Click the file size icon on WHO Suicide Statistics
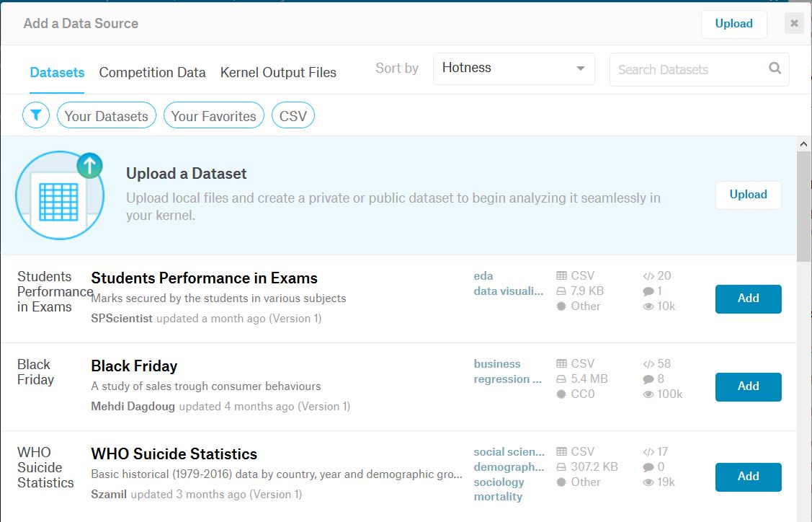812x522 pixels. (x=561, y=466)
